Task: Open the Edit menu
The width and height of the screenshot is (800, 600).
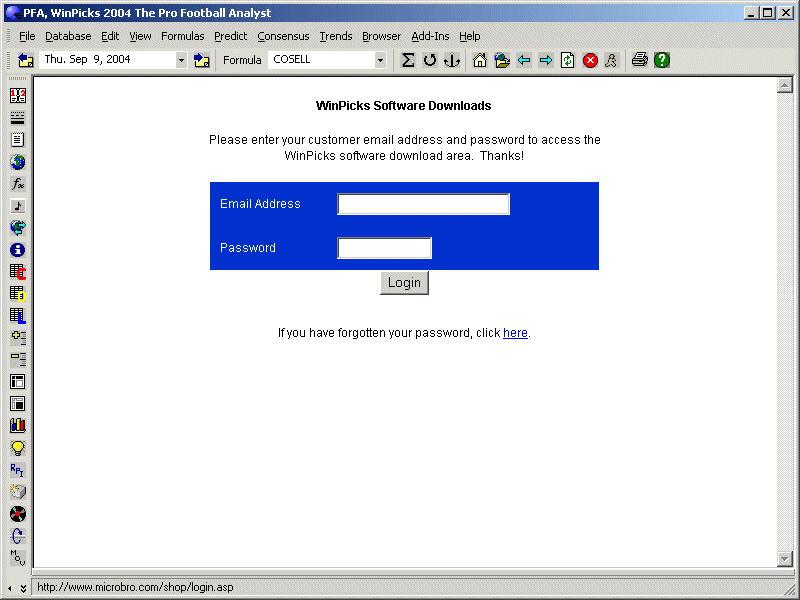Action: [x=110, y=36]
